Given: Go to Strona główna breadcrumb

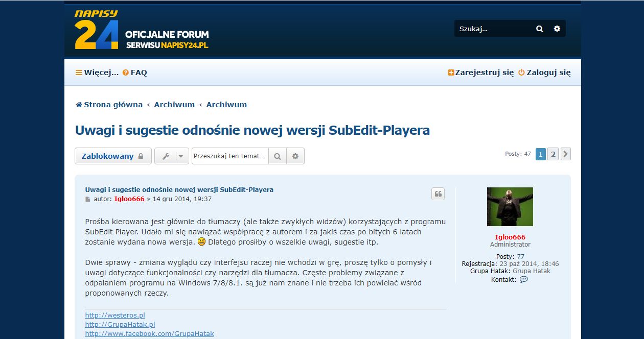Looking at the screenshot, I should [109, 105].
